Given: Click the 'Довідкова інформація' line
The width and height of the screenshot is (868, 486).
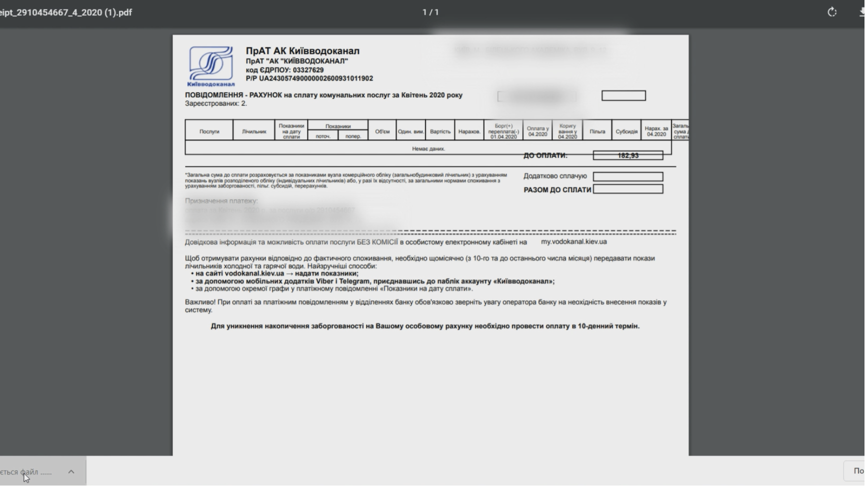Looking at the screenshot, I should click(356, 242).
